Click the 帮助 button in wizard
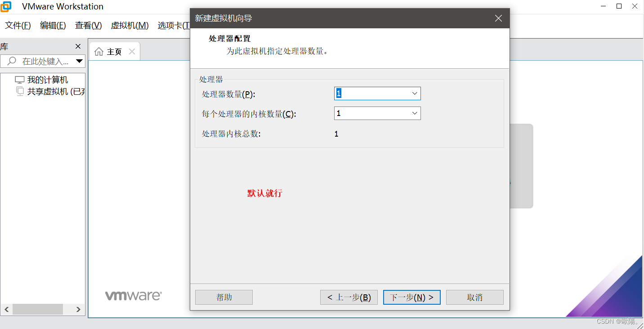Screen dimensions: 644x329 point(224,297)
